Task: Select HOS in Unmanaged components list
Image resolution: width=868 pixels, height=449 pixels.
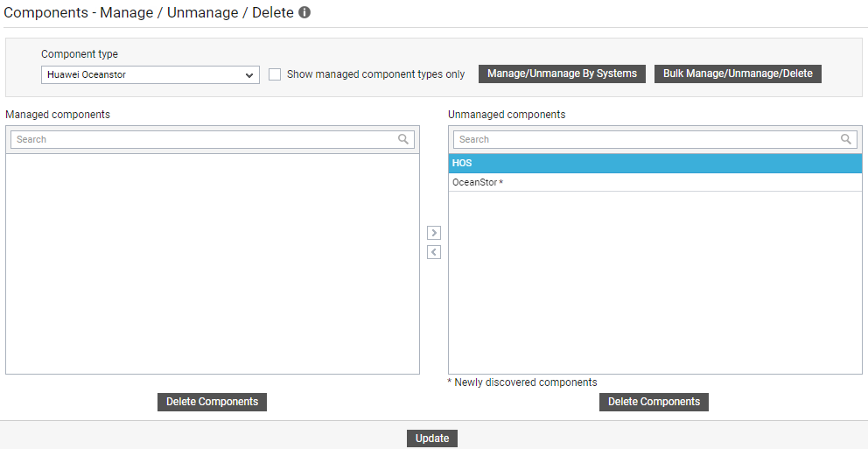Action: (655, 164)
